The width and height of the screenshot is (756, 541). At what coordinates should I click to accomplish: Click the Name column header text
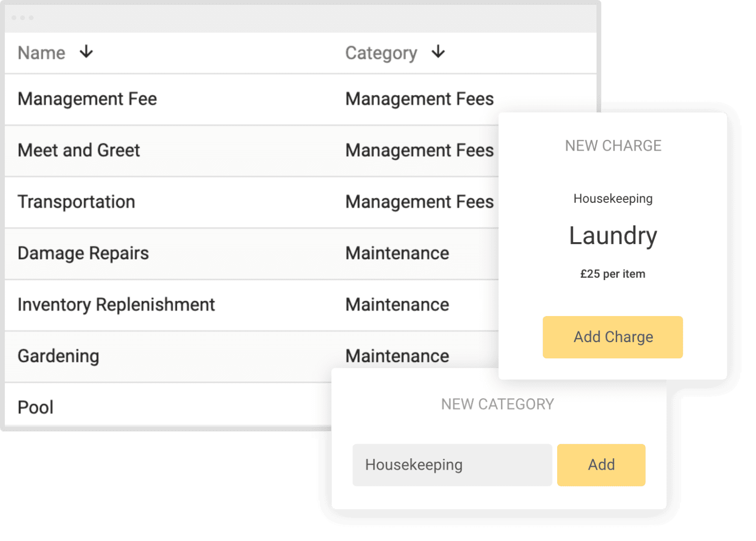click(x=41, y=53)
